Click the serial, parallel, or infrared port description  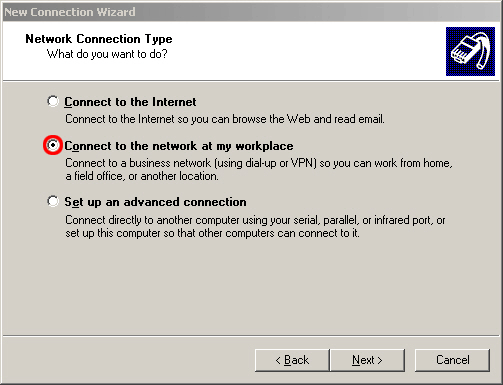click(255, 220)
